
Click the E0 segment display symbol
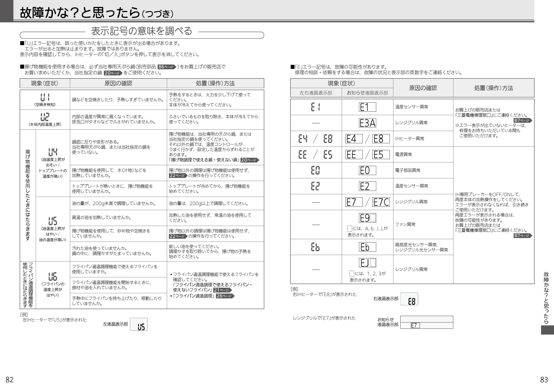(x=315, y=171)
